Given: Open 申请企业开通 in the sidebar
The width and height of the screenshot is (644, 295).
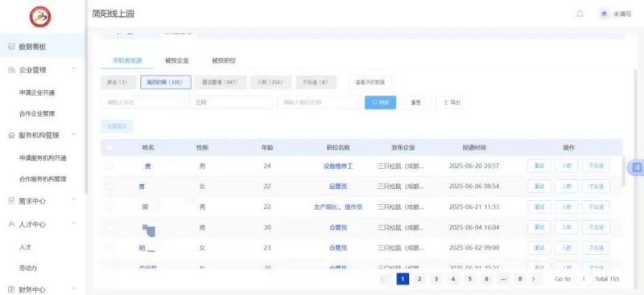Looking at the screenshot, I should [x=37, y=92].
